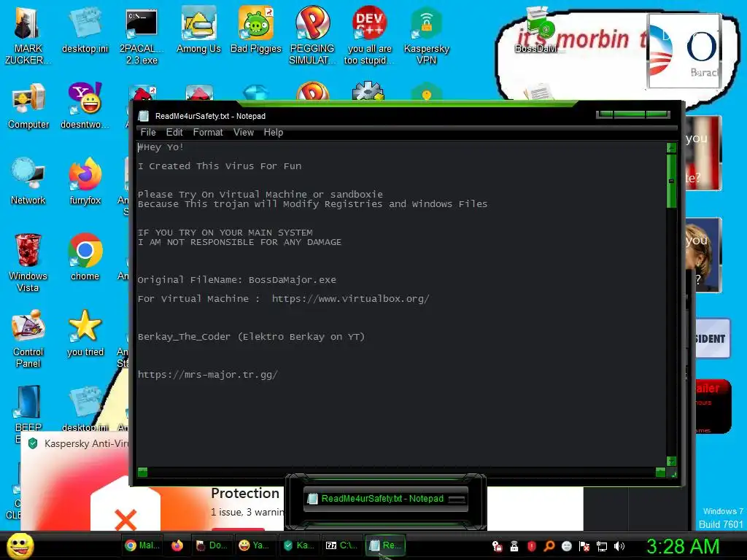This screenshot has height=560, width=747.
Task: Click the Notepad title bar icon
Action: pos(144,116)
